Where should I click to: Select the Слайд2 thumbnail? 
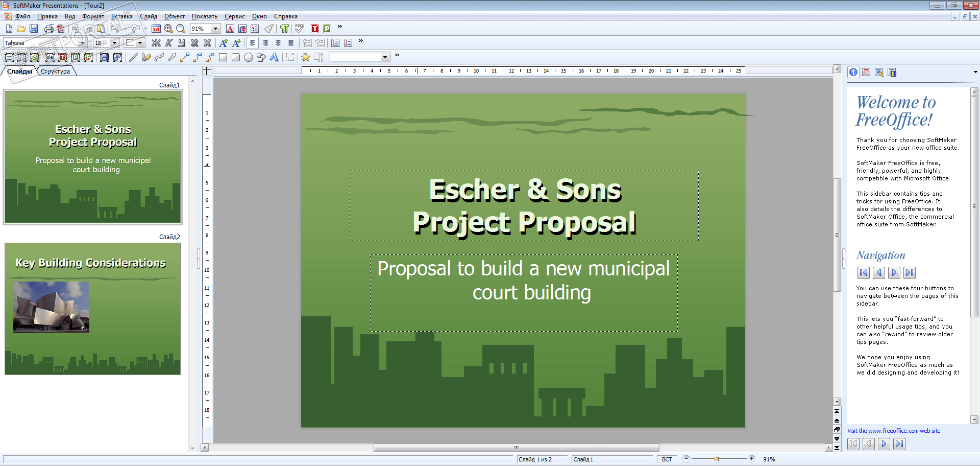[x=92, y=309]
